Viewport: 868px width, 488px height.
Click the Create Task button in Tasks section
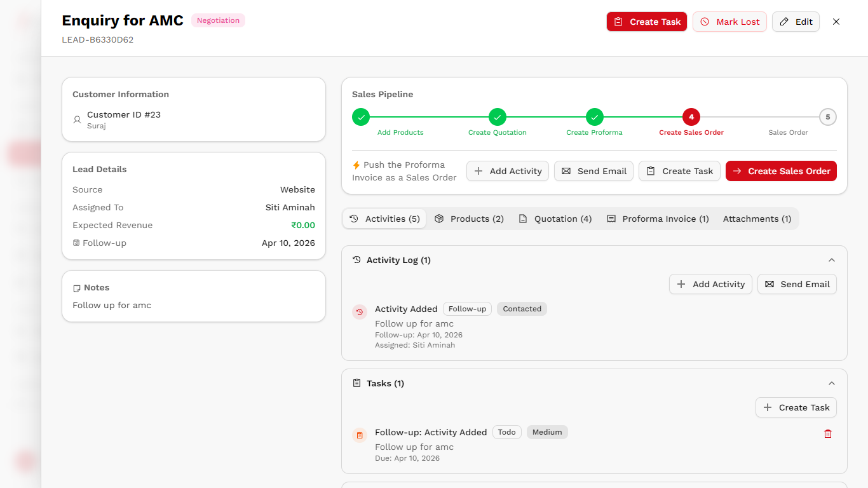(796, 407)
